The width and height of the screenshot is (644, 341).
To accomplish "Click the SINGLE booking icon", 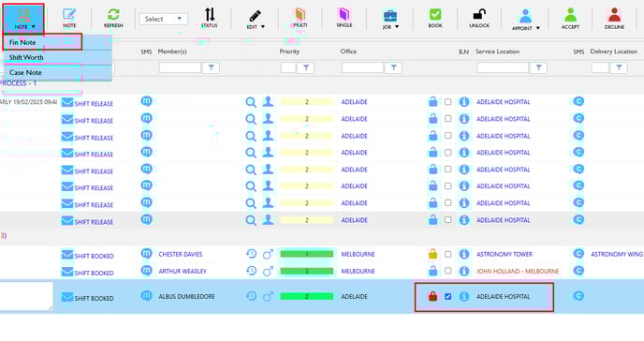I will tap(344, 18).
